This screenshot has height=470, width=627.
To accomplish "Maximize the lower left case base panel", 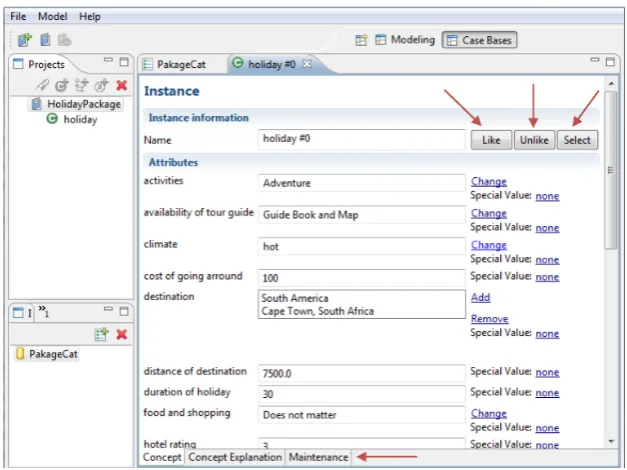I will pos(124,311).
